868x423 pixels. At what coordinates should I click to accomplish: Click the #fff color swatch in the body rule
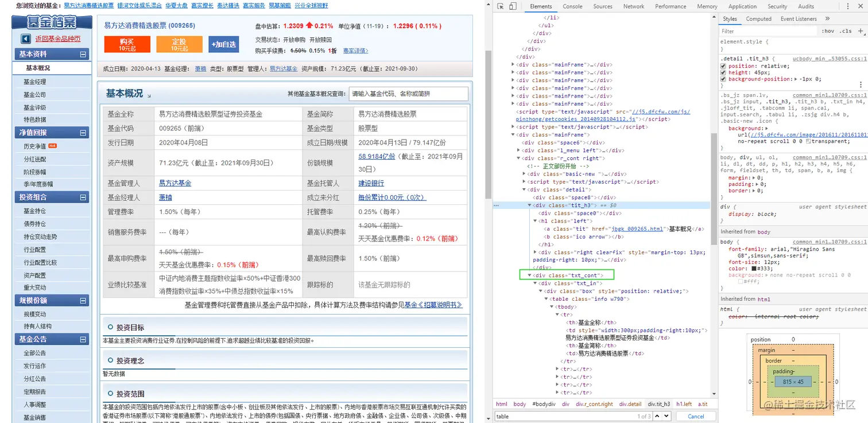click(x=741, y=282)
